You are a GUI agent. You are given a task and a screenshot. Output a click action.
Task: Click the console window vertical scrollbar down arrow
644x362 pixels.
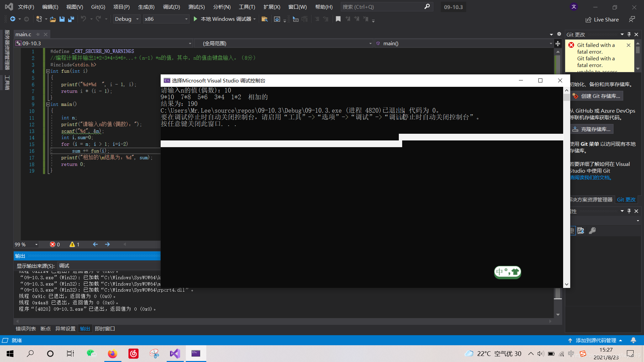(x=567, y=284)
